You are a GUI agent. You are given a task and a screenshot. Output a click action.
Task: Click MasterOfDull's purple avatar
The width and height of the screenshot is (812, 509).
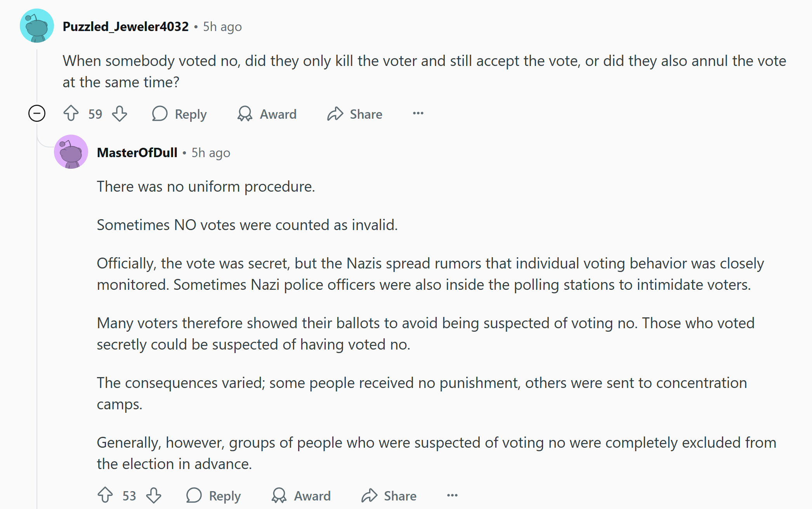(x=71, y=152)
